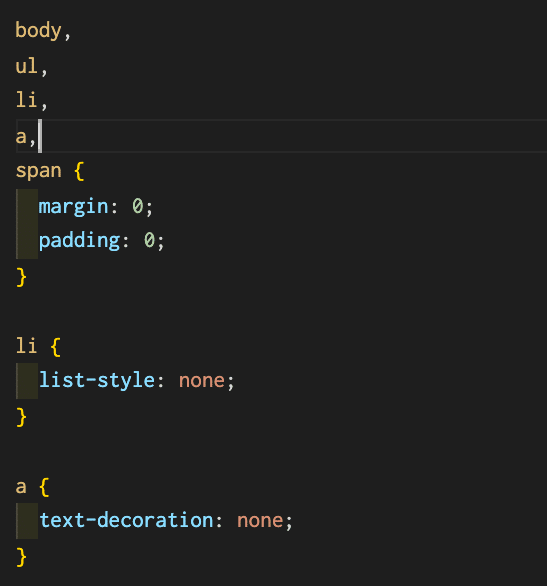Screen dimensions: 547x586
Task: Click the padding property name
Action: (x=79, y=241)
